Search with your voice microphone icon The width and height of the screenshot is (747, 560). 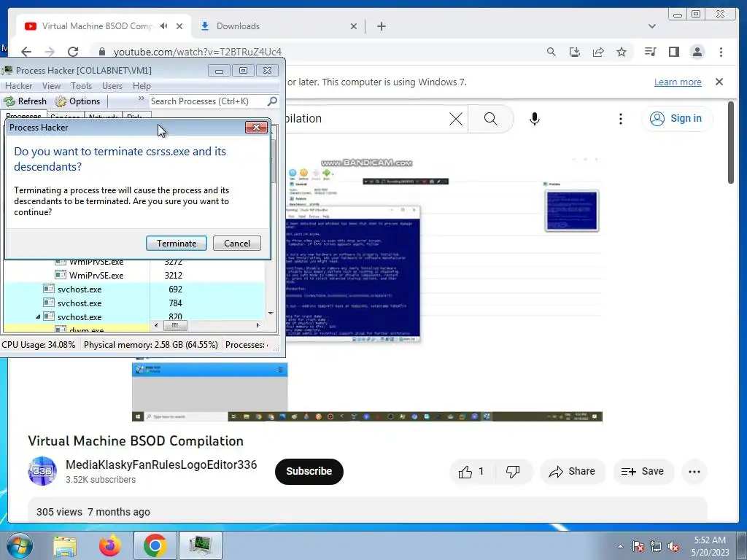(x=535, y=119)
